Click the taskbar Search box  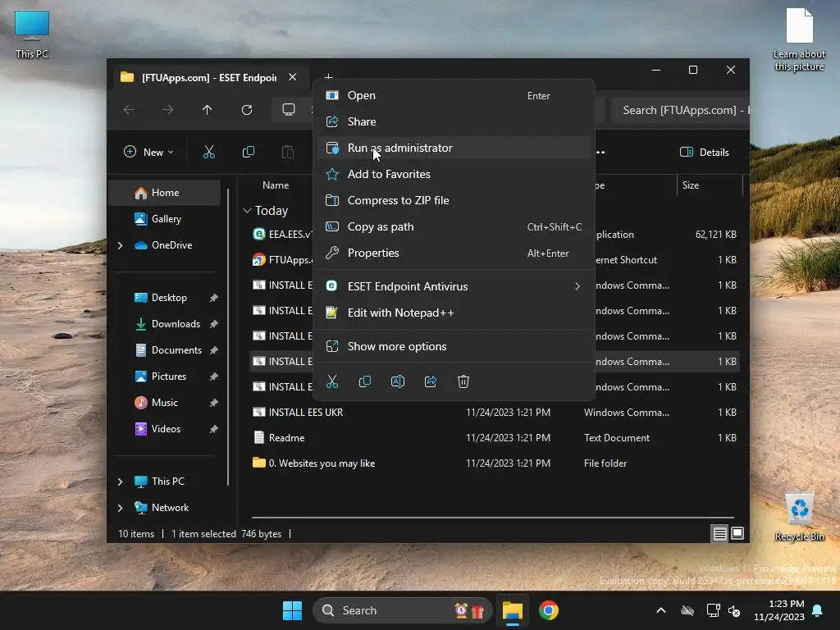click(x=402, y=610)
